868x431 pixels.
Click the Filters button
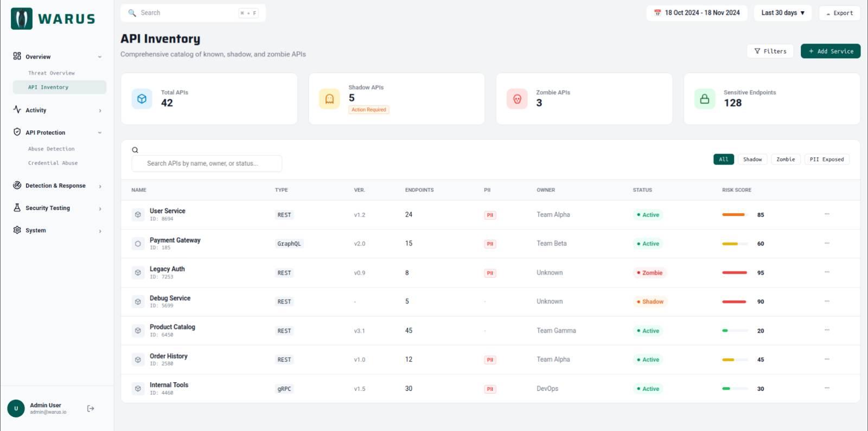coord(770,51)
